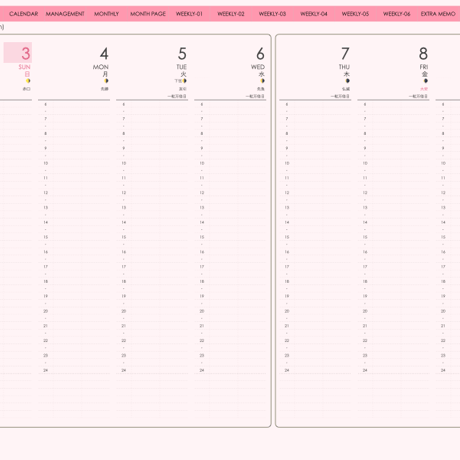Click the hour 7 label in Friday's column
Screen dimensions: 460x460
pos(365,119)
